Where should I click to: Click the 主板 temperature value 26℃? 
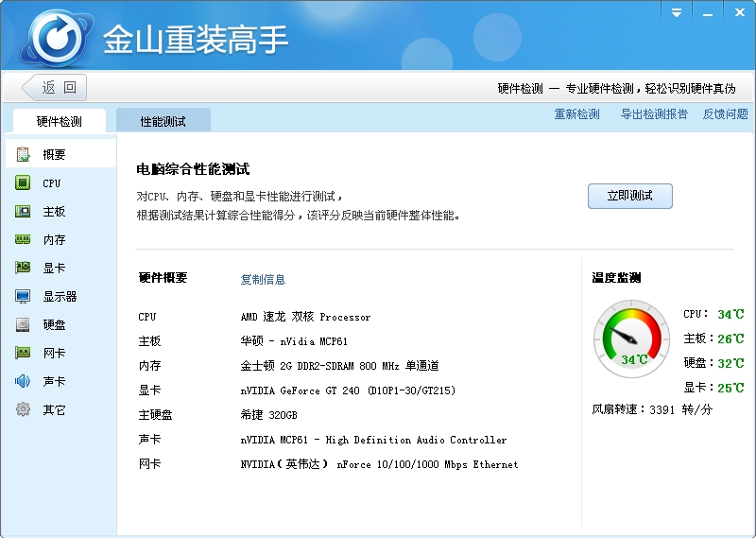tap(730, 339)
